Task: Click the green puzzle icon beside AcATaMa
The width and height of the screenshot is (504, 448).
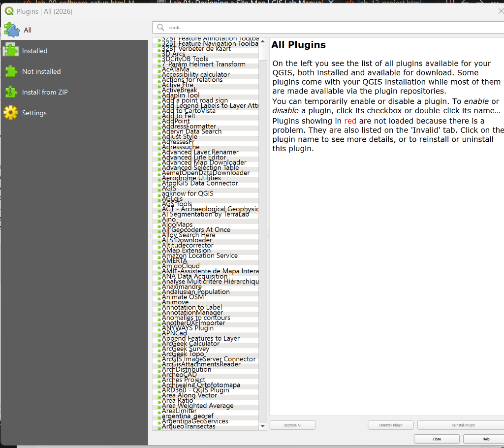Action: (x=159, y=69)
